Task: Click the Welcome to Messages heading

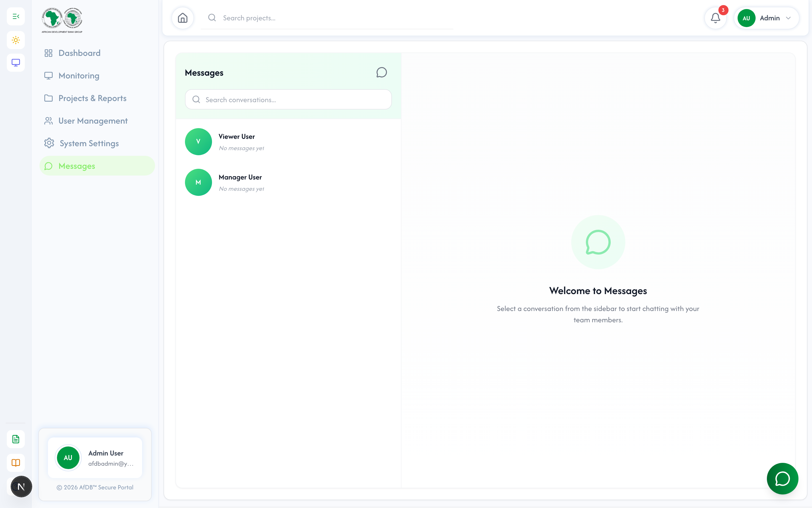Action: (598, 291)
